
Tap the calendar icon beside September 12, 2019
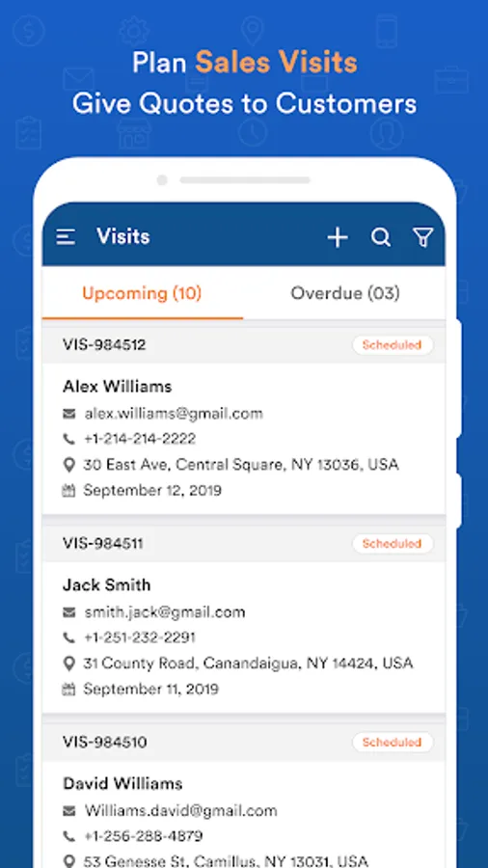click(x=68, y=491)
